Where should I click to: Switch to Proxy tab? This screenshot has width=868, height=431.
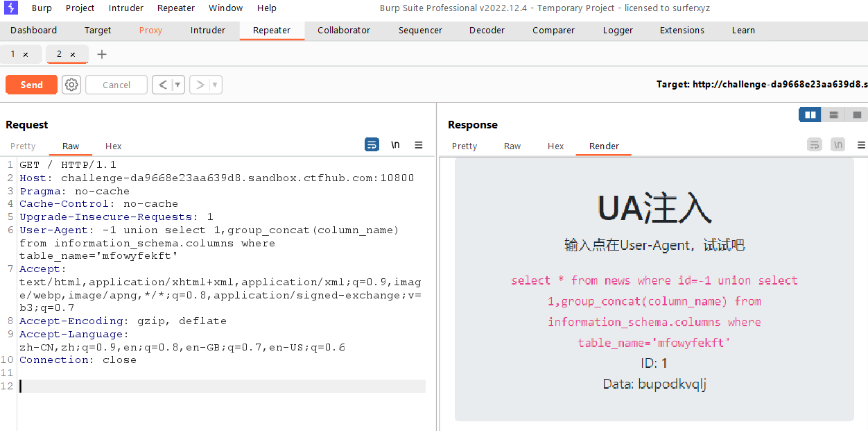(x=150, y=31)
